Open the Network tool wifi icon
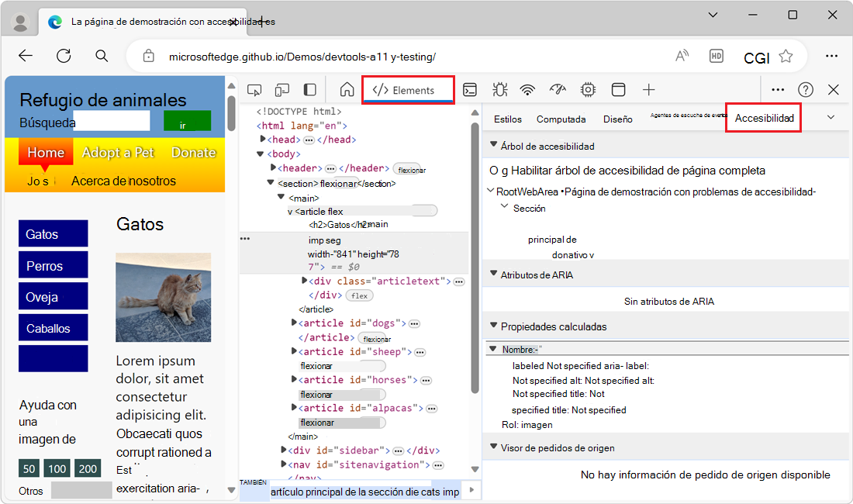 528,90
